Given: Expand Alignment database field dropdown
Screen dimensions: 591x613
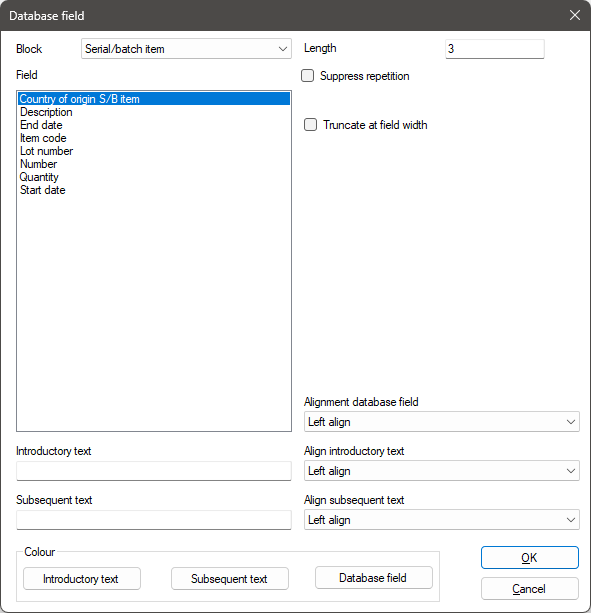Looking at the screenshot, I should (442, 422).
